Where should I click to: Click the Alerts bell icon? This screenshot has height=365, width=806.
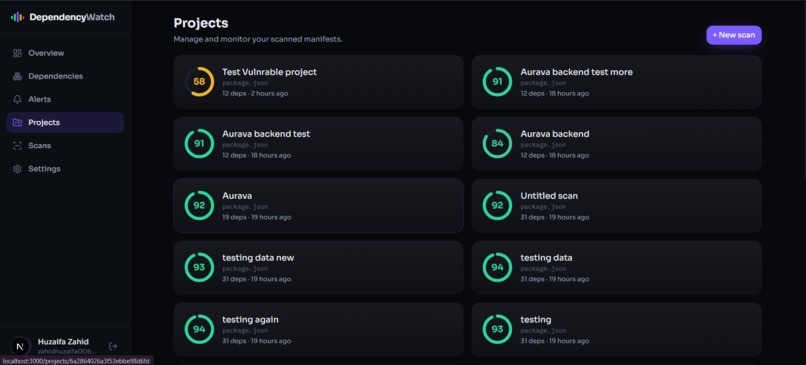click(x=17, y=99)
